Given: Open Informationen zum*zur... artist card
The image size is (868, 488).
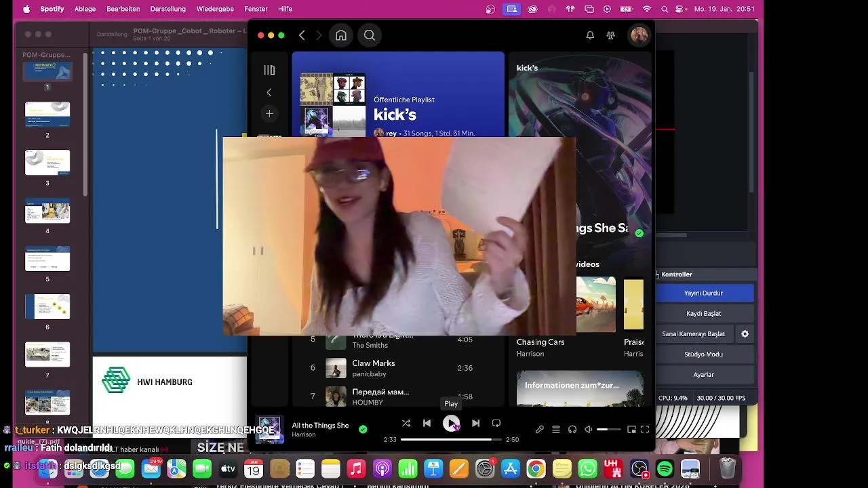Looking at the screenshot, I should pyautogui.click(x=580, y=388).
